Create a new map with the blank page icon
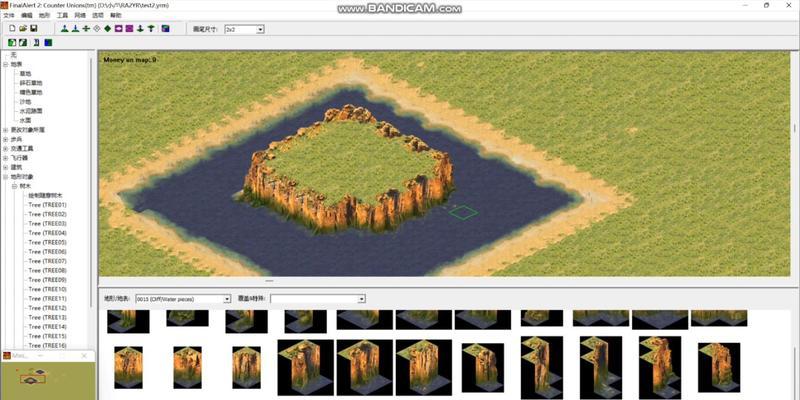The width and height of the screenshot is (800, 400). point(12,29)
